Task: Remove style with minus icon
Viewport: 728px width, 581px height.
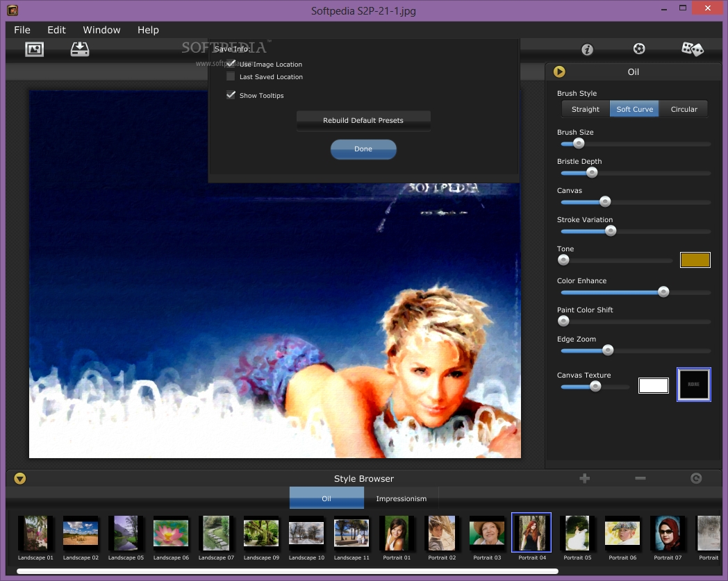Action: (x=640, y=478)
